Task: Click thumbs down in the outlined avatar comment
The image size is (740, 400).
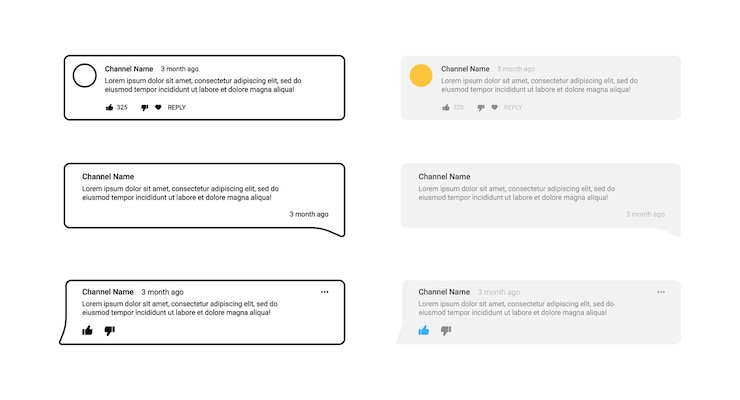Action: (145, 108)
